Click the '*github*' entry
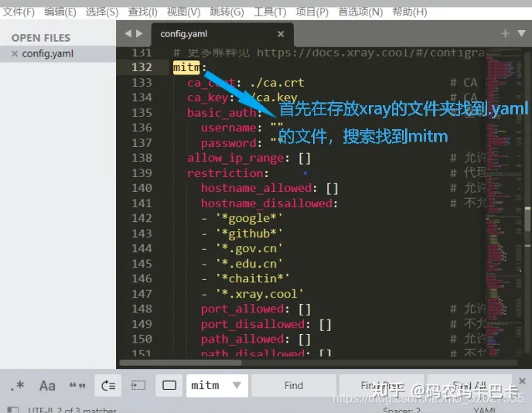The width and height of the screenshot is (532, 413). click(249, 234)
